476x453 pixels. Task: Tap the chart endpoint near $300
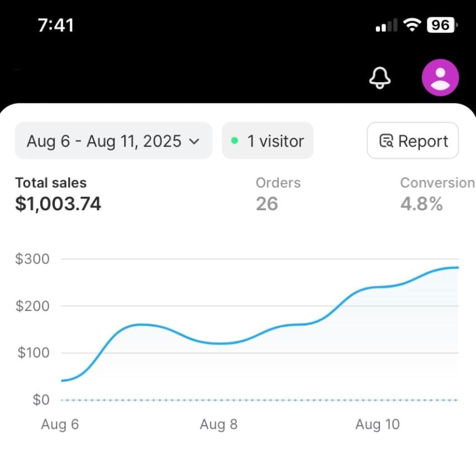pos(458,268)
